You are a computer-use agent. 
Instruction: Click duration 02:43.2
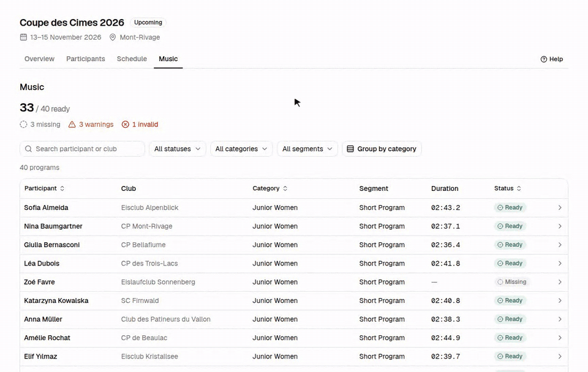point(445,207)
